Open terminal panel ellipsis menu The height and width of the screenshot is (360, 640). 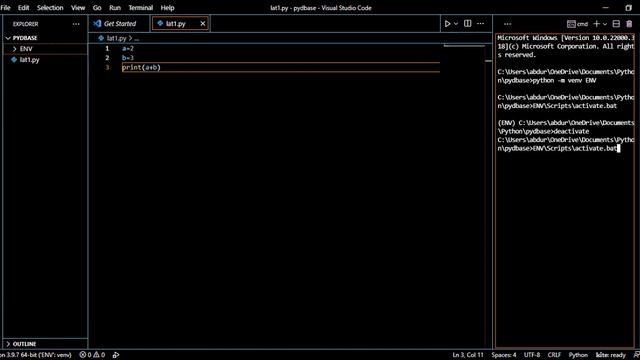click(507, 24)
